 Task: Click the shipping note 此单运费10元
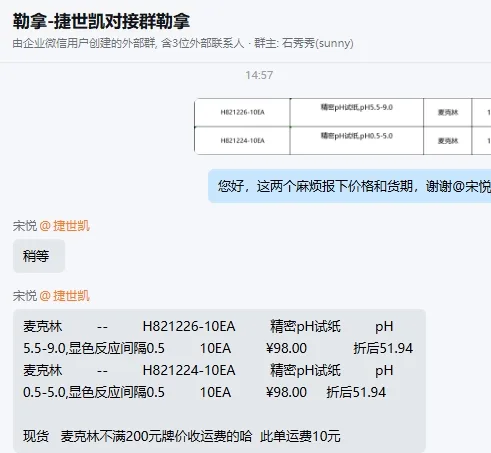[300, 436]
